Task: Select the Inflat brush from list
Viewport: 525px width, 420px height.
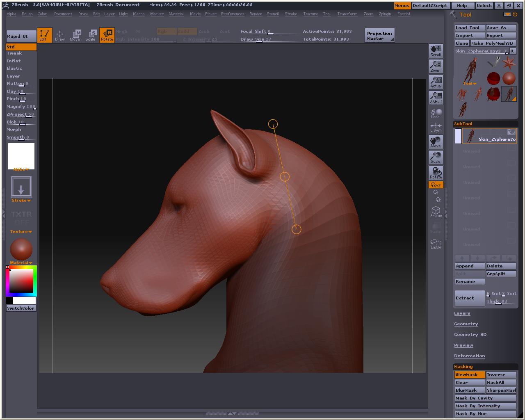Action: [x=14, y=61]
